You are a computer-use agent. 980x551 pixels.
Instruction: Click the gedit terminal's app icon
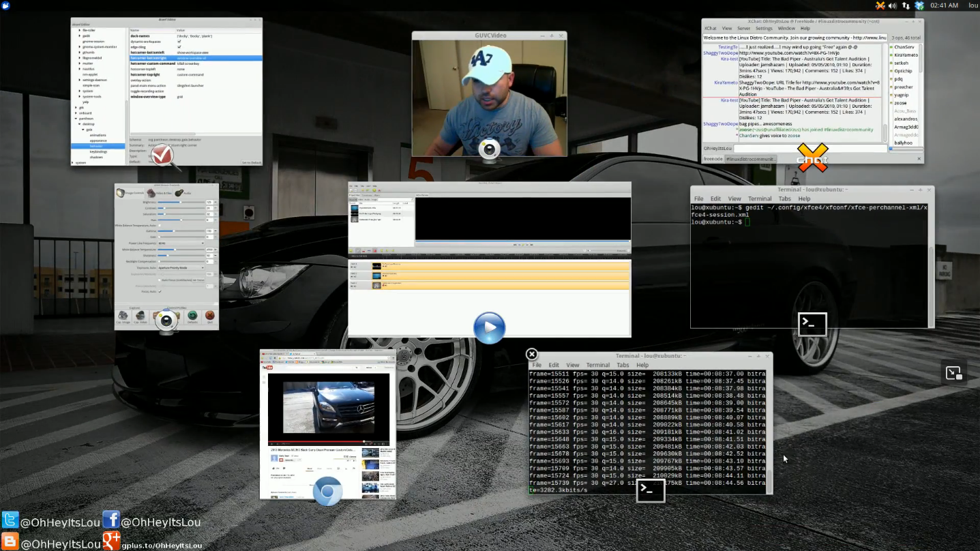(812, 324)
